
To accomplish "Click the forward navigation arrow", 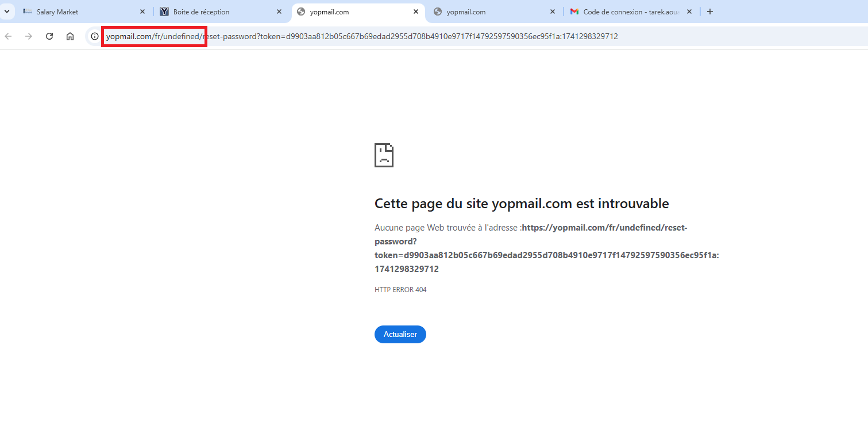I will point(29,36).
